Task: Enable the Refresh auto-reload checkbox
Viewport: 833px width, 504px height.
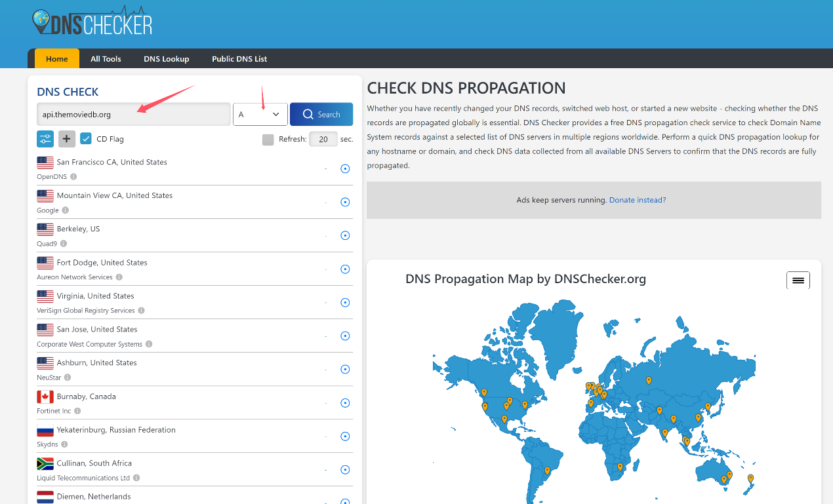Action: click(268, 139)
